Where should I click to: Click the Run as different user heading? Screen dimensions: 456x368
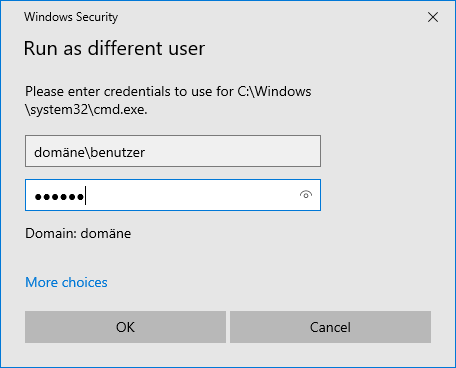click(114, 49)
